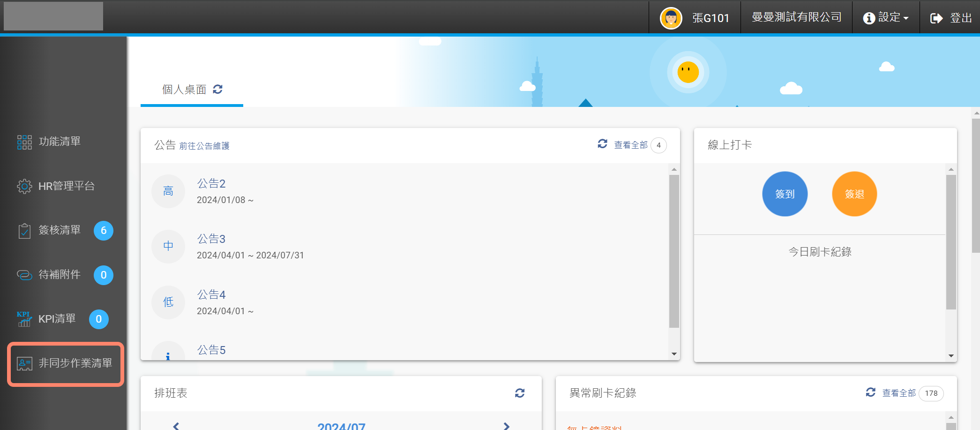Expand the 設定 dropdown menu
This screenshot has width=980, height=430.
pyautogui.click(x=886, y=18)
